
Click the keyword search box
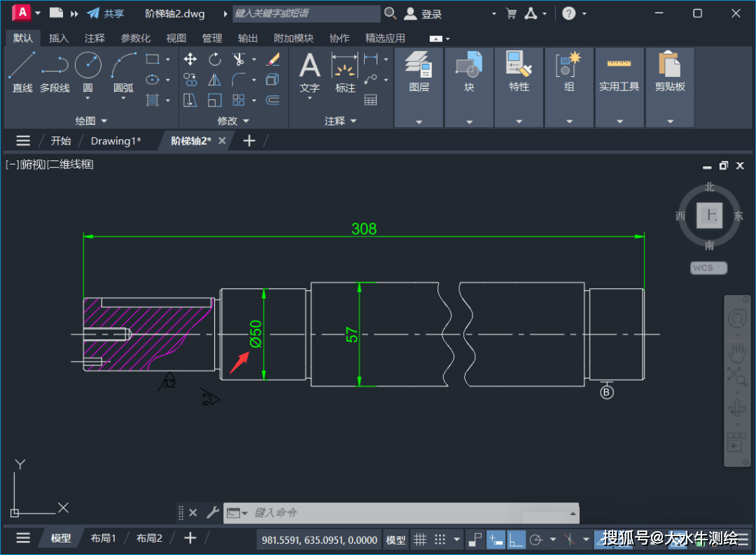307,13
